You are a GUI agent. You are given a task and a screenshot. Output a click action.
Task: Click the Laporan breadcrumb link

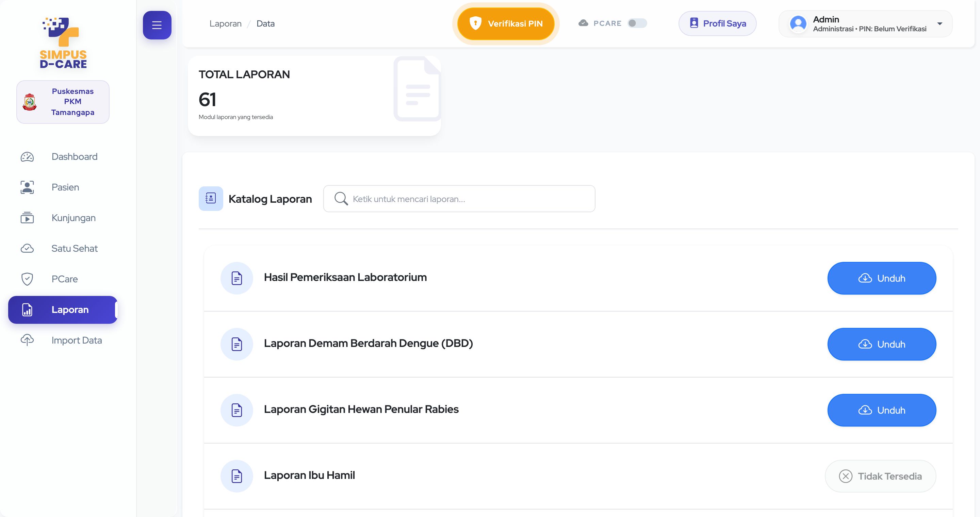tap(225, 23)
